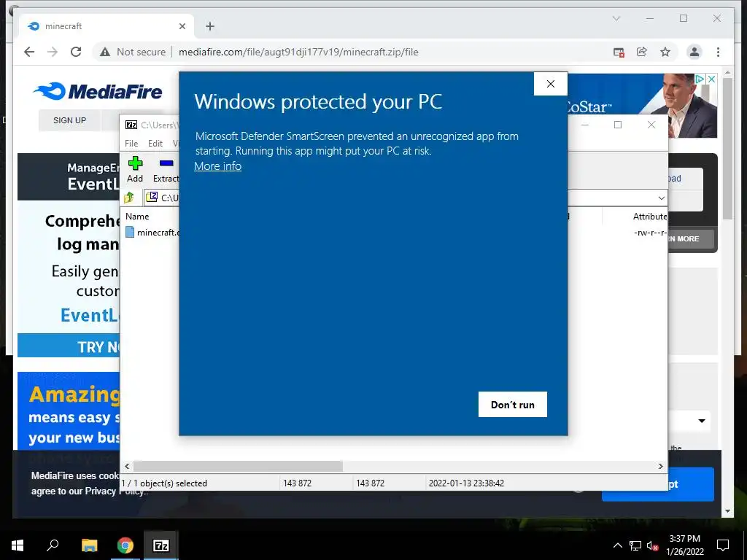Click the dropdown arrow on MediaFire page right side
The image size is (747, 560).
click(x=701, y=421)
